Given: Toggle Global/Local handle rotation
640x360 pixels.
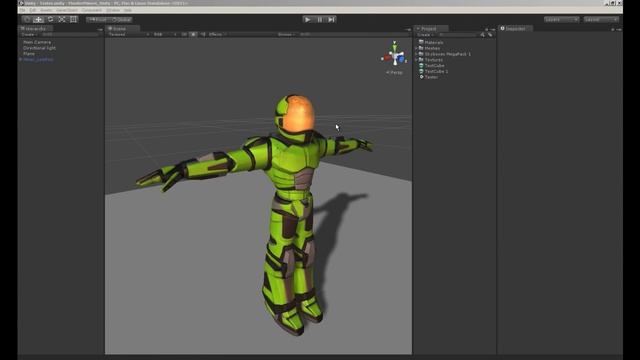Looking at the screenshot, I should 121,20.
